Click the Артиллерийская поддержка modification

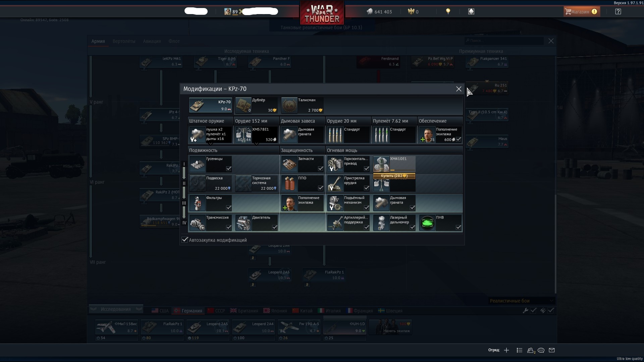pyautogui.click(x=348, y=223)
